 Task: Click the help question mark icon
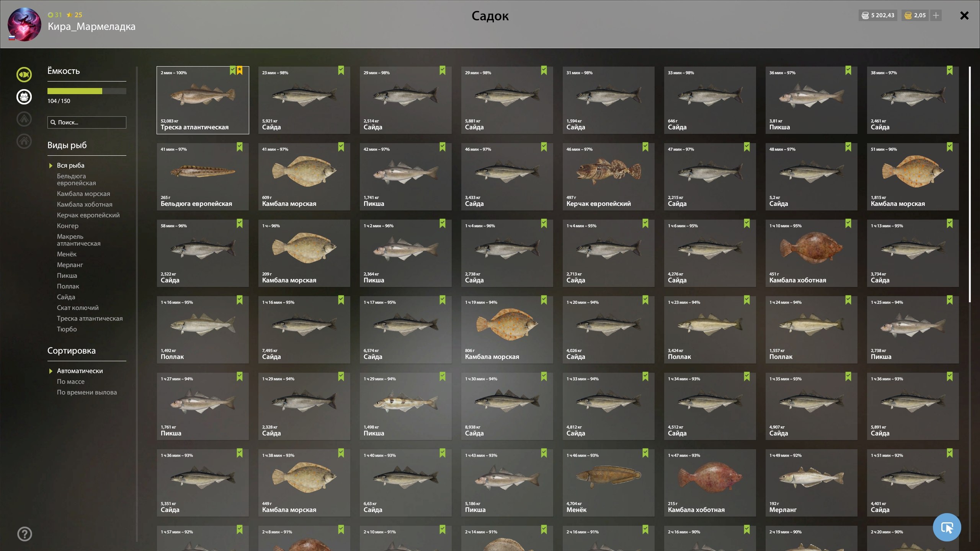(x=24, y=534)
